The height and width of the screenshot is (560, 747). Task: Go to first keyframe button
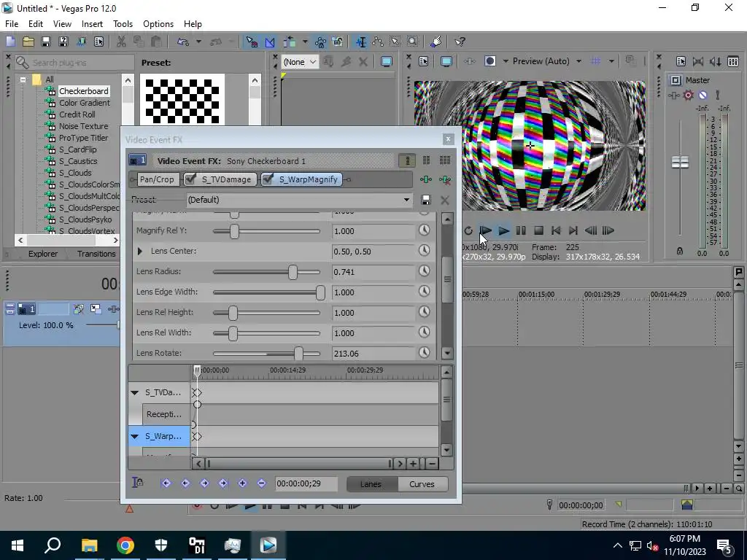point(166,483)
